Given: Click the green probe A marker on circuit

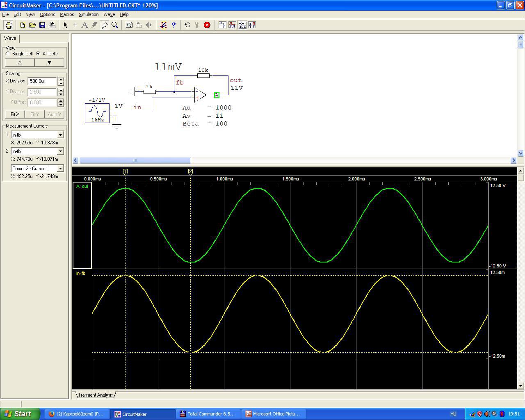Looking at the screenshot, I should pyautogui.click(x=217, y=95).
